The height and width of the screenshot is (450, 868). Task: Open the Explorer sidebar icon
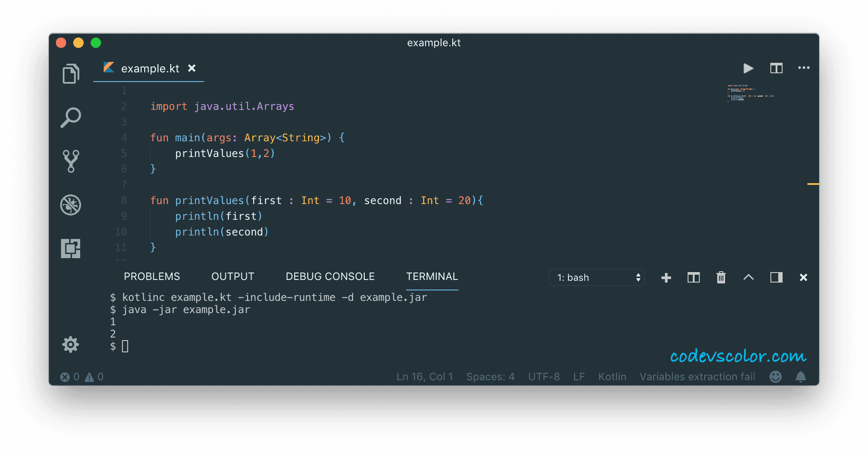[71, 73]
